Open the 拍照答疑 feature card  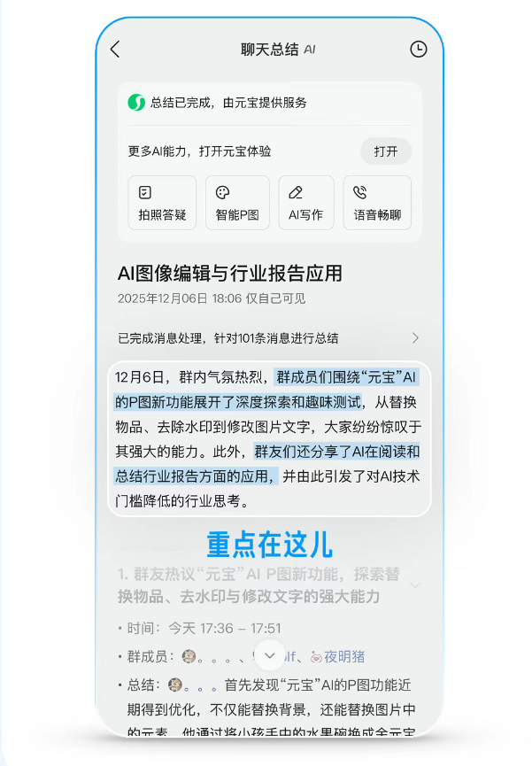(162, 203)
